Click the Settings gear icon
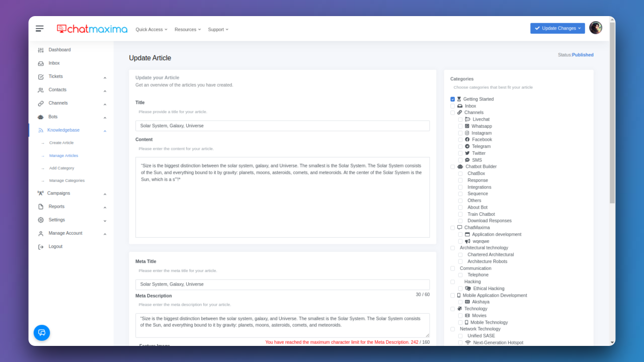The height and width of the screenshot is (362, 644). [41, 220]
